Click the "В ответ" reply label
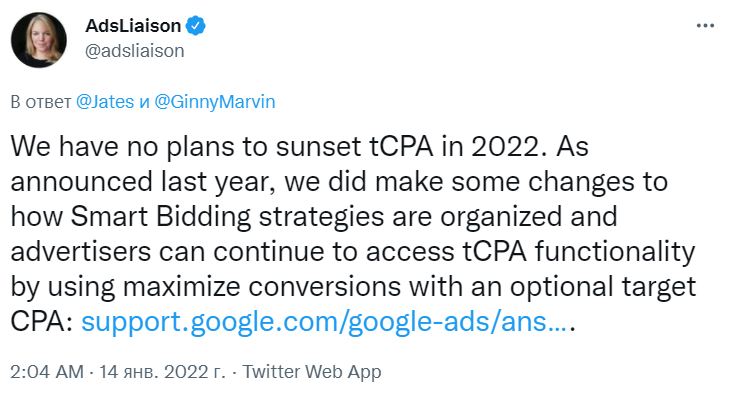Screen dimensions: 732x400 pos(40,102)
